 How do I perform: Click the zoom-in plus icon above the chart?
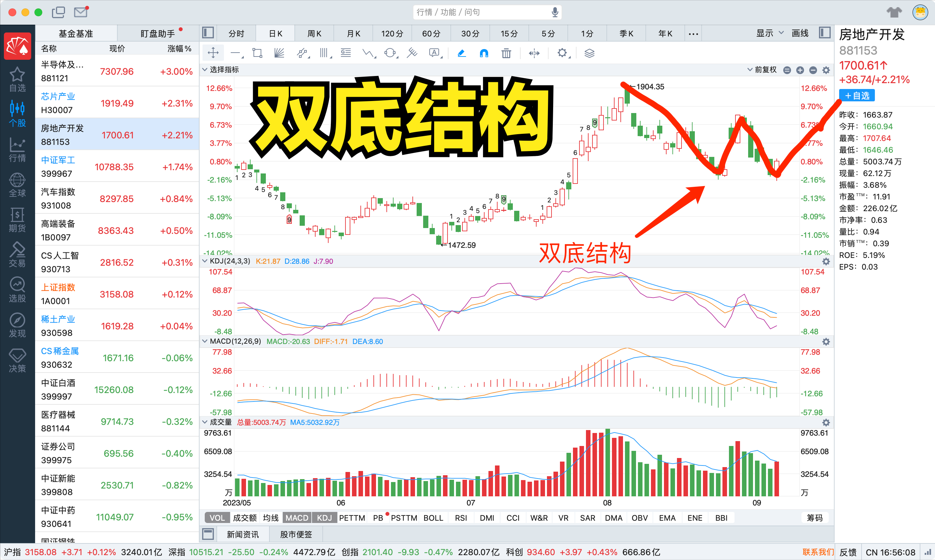pyautogui.click(x=800, y=70)
